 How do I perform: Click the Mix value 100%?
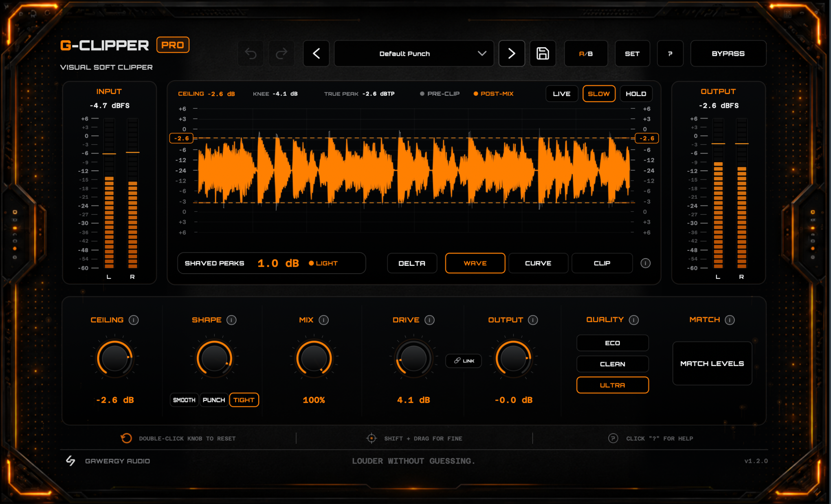tap(314, 400)
